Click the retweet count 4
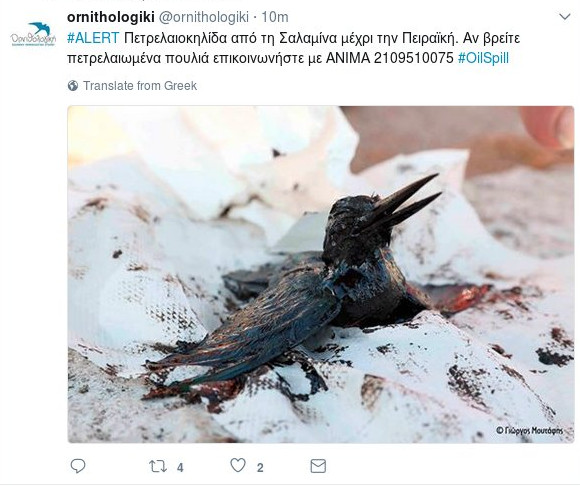 coord(180,468)
